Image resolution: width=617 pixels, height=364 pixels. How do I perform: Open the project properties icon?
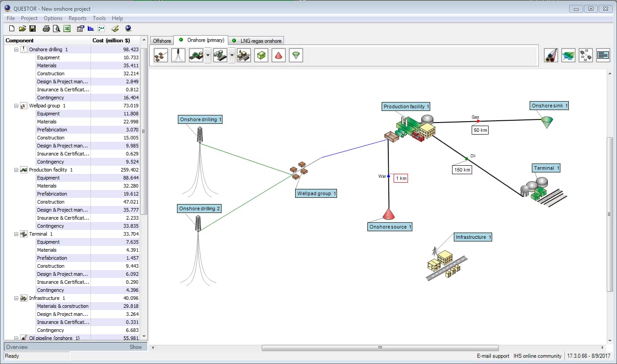pos(81,29)
